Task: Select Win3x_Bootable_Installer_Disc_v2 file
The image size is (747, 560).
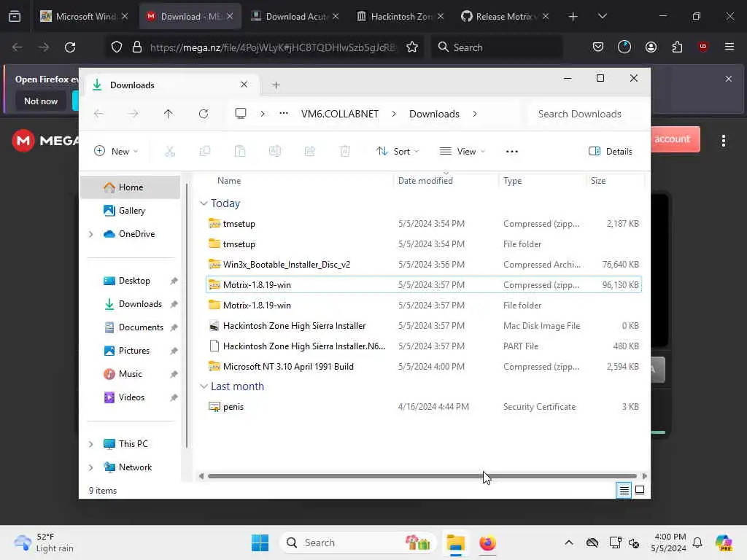Action: click(424, 264)
